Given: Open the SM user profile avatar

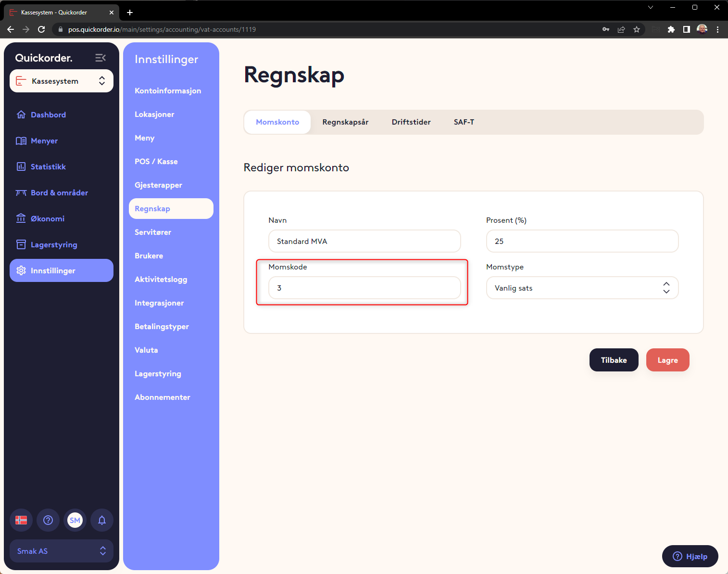Looking at the screenshot, I should (x=75, y=520).
